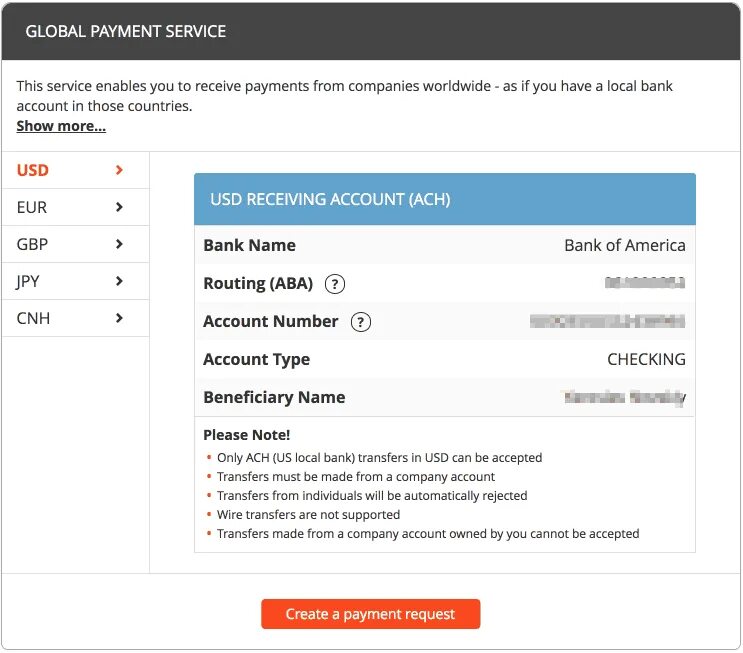Choose the JPY currency tab
Viewport: 743px width, 653px height.
28,281
